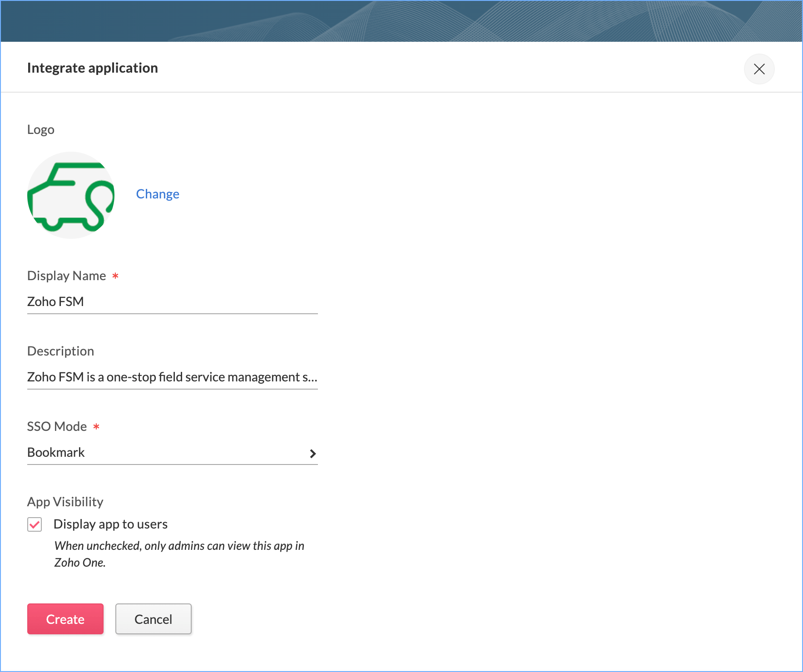This screenshot has width=803, height=672.
Task: Click the Create button
Action: [65, 619]
